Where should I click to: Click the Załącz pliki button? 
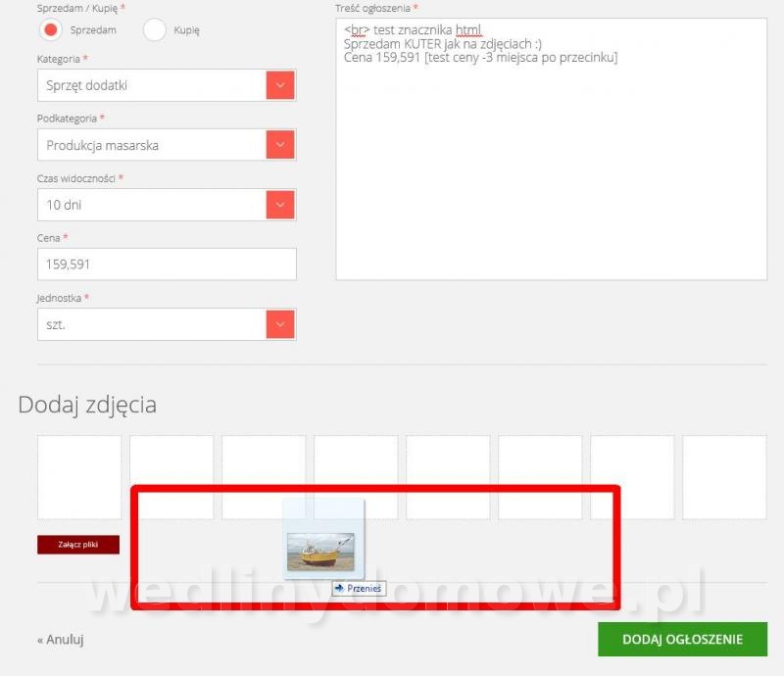[78, 545]
